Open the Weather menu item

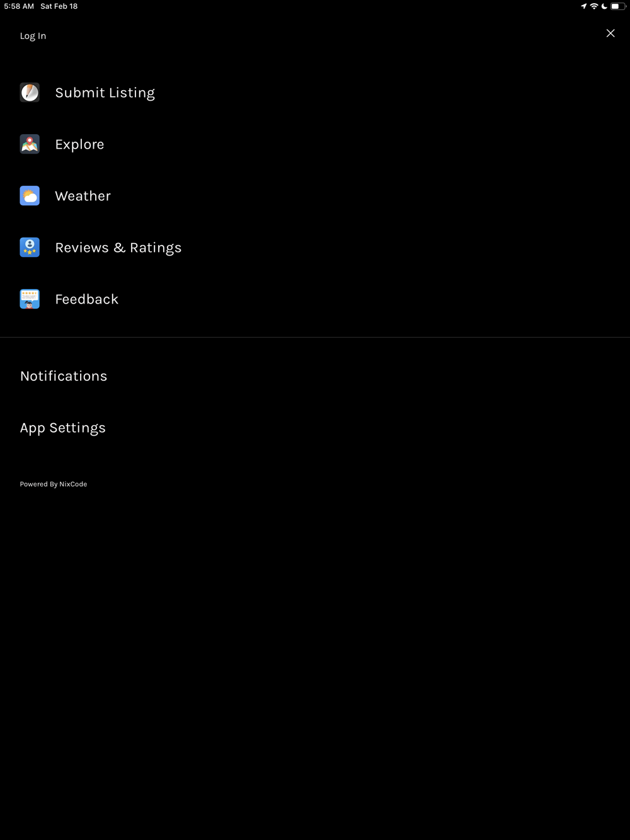[x=83, y=196]
